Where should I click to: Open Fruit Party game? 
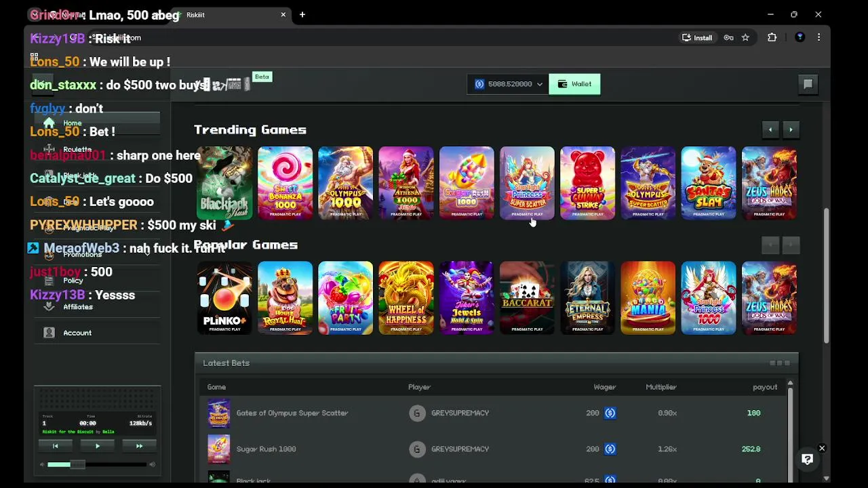[346, 298]
